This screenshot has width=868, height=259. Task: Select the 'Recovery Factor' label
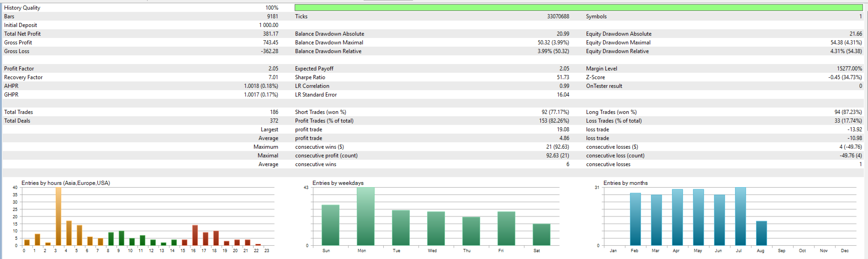click(x=23, y=77)
